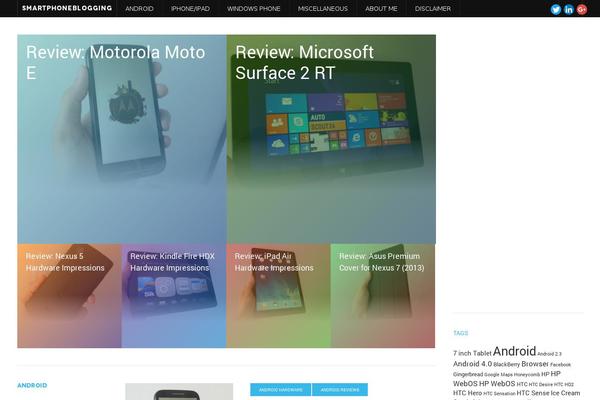Viewport: 600px width, 400px height.
Task: Click the Ice Cream tag
Action: pos(566,393)
